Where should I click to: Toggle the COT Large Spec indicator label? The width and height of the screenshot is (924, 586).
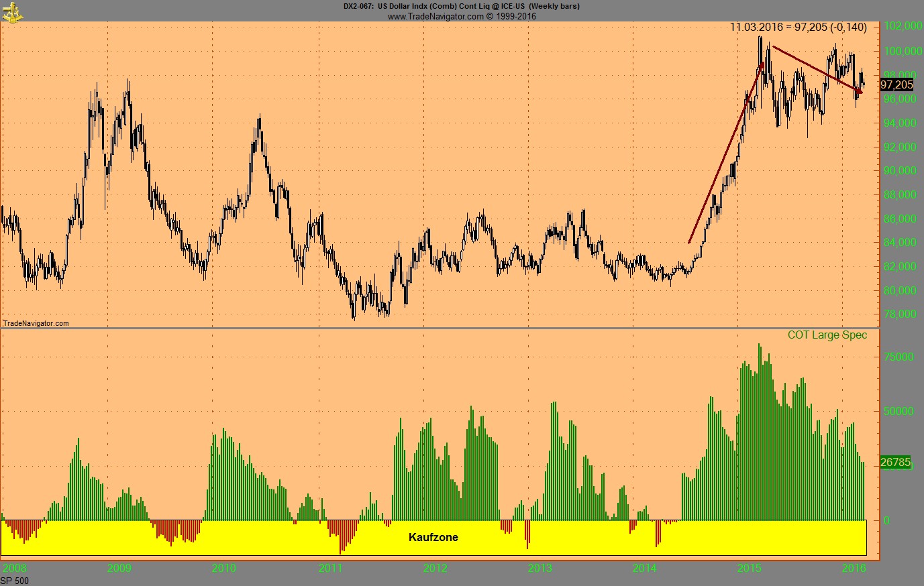[x=827, y=335]
